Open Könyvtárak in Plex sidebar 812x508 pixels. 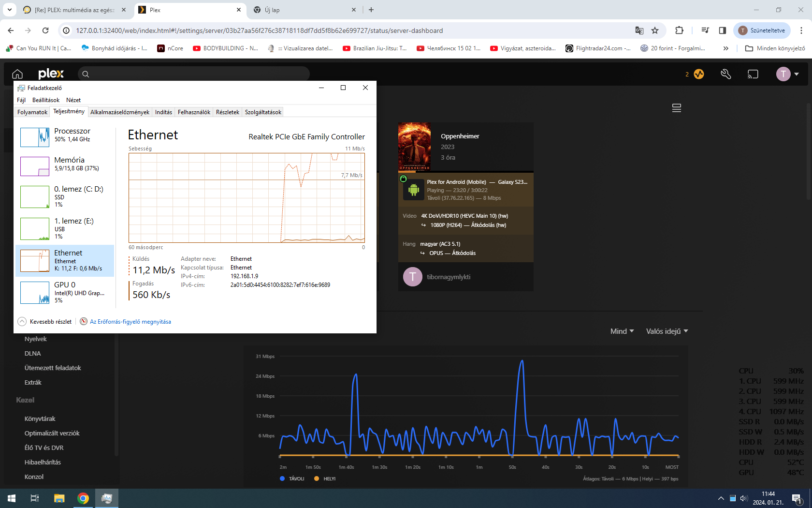pos(40,419)
